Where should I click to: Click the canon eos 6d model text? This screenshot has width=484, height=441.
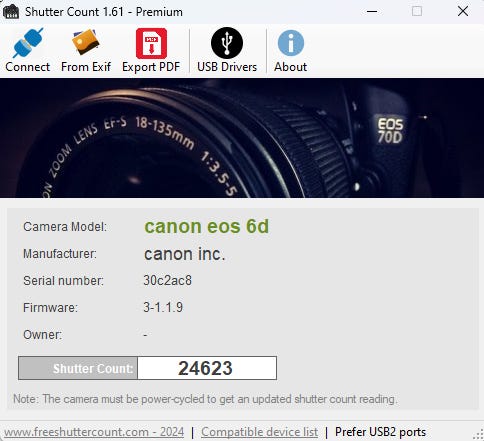coord(206,227)
